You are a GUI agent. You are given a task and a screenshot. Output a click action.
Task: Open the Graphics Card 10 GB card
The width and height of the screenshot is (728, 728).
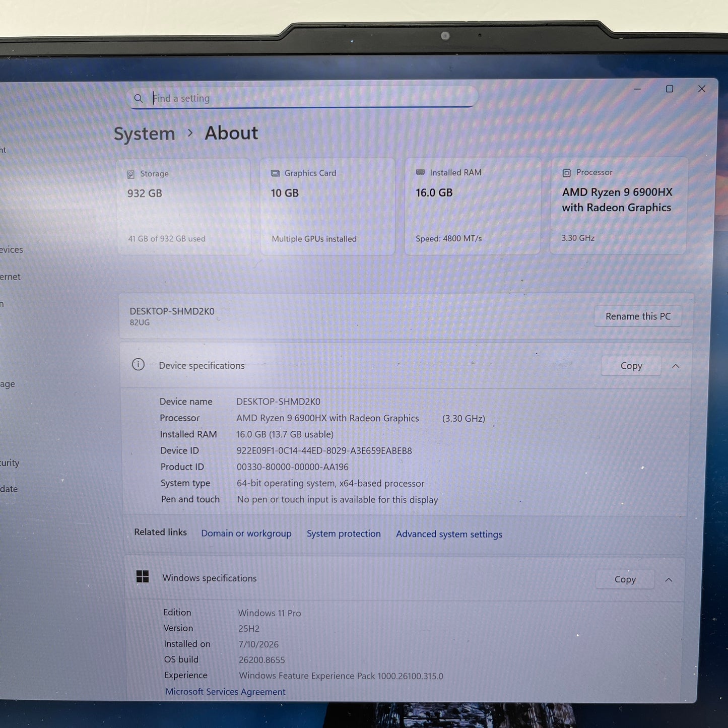tap(327, 207)
